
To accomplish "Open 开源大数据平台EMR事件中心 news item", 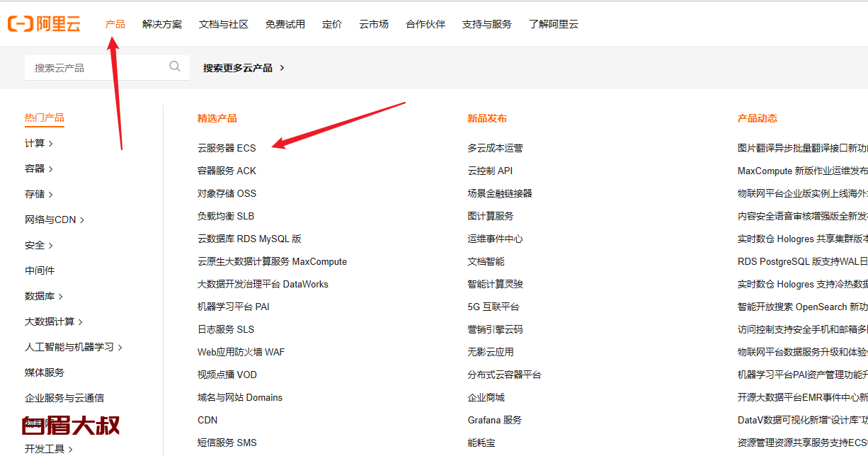I will coord(803,397).
